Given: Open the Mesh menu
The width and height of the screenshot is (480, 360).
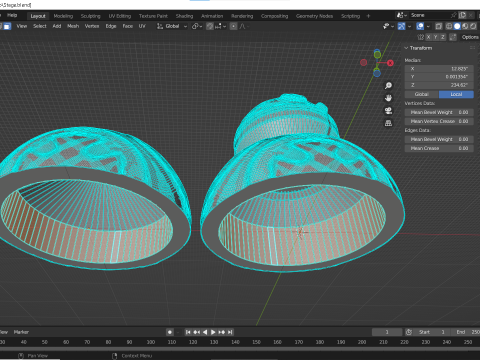Looking at the screenshot, I should 73,26.
